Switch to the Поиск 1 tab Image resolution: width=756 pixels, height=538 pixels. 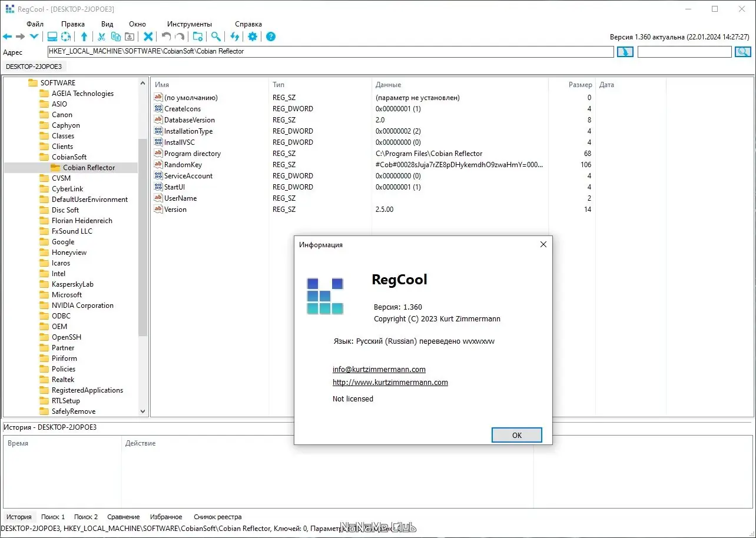(53, 517)
